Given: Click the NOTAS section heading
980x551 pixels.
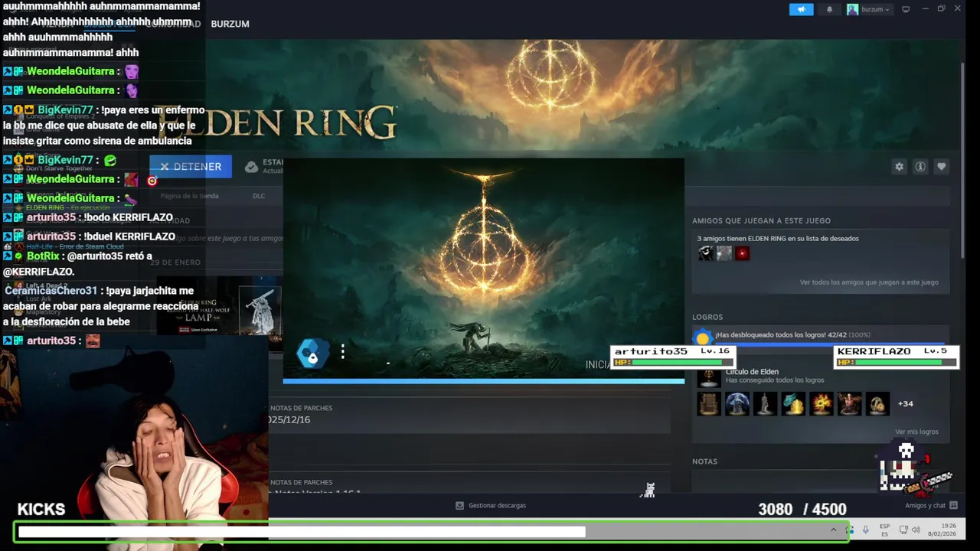Looking at the screenshot, I should (x=704, y=461).
